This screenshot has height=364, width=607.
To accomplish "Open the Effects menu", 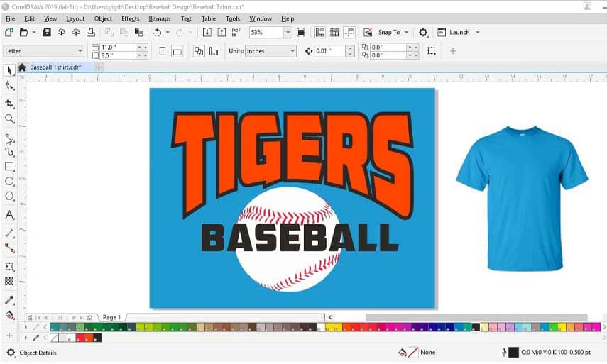I will coord(130,18).
